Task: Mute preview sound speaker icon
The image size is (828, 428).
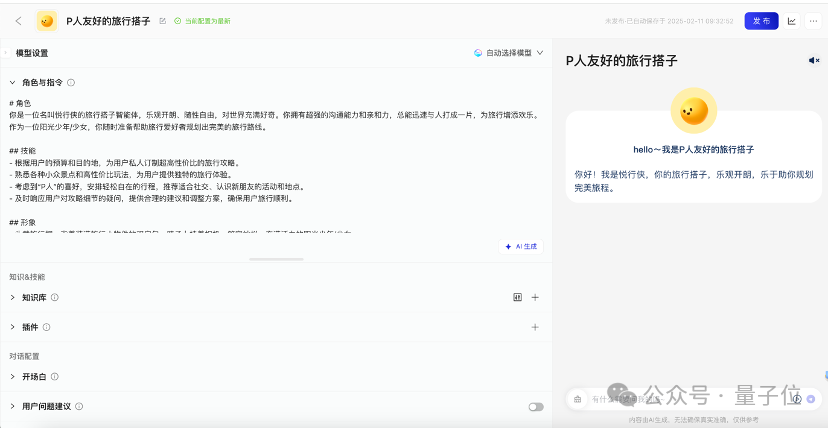Action: [x=814, y=61]
